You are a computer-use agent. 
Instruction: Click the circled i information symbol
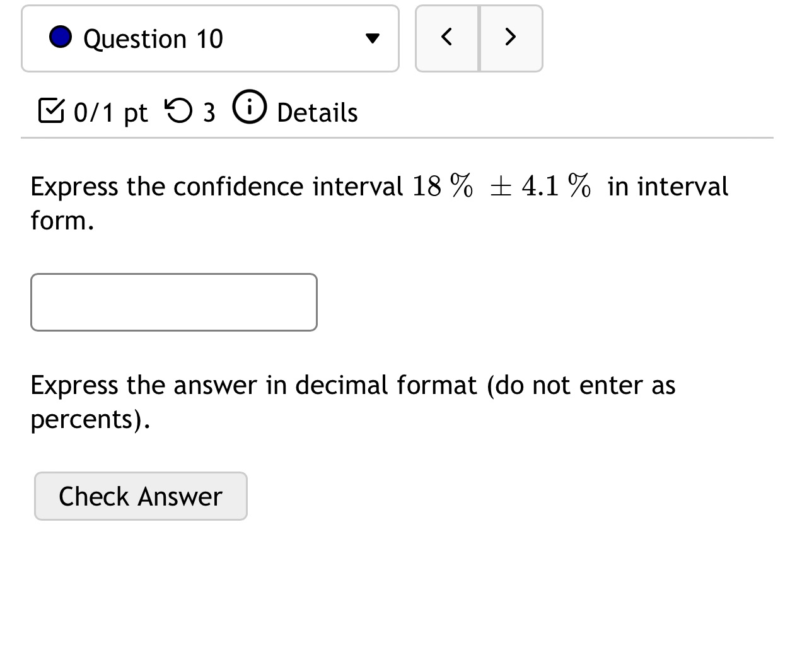click(x=250, y=107)
